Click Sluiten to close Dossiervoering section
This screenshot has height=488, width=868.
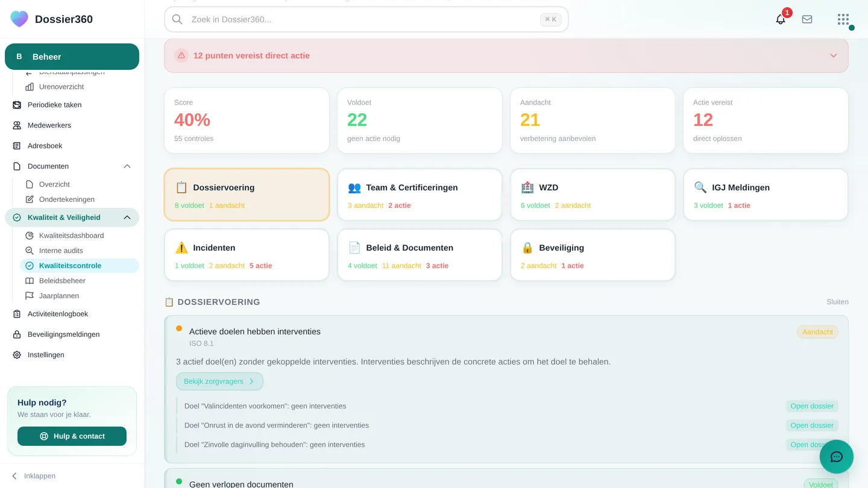tap(837, 302)
